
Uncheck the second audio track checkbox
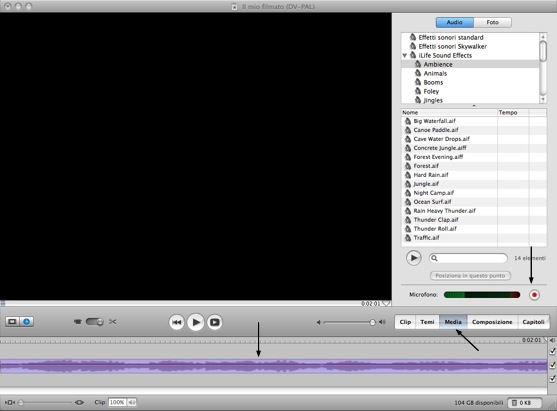click(552, 379)
